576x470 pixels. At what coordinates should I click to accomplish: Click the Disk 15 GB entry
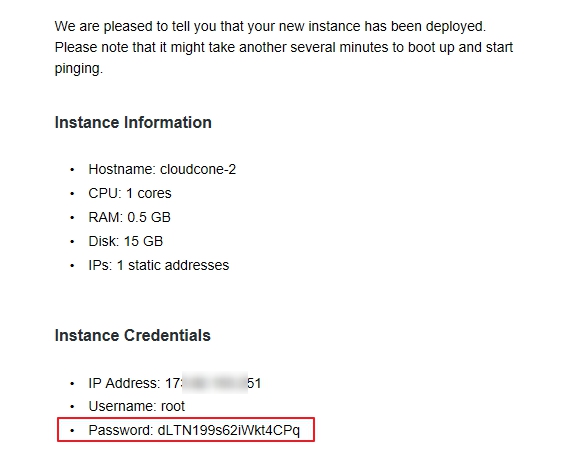(x=126, y=241)
